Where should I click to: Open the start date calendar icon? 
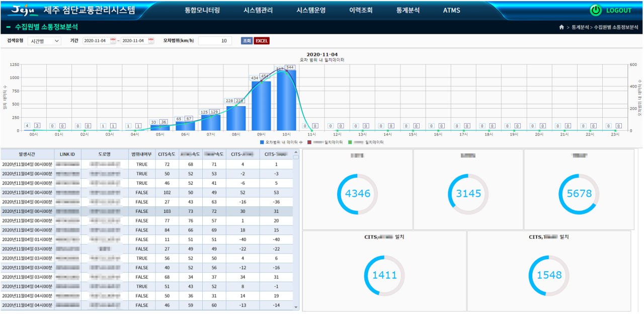(x=113, y=40)
